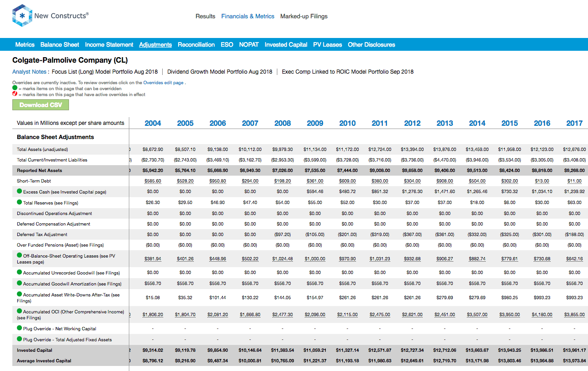
Task: Open Dividend Growth Model Portfolio Aug 2018 note
Action: 220,71
